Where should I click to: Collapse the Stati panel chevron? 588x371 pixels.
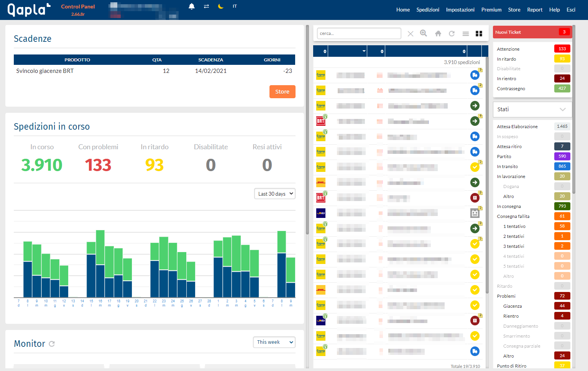[x=562, y=109]
